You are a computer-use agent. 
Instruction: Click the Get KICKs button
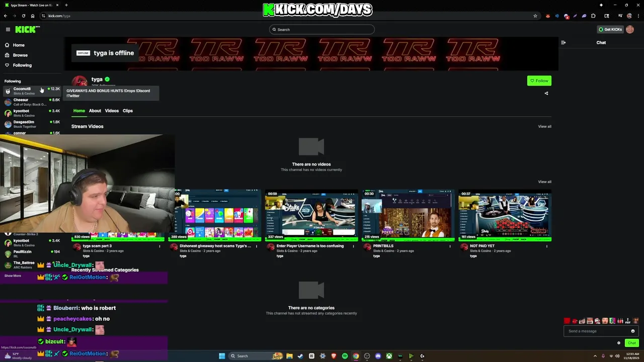point(610,30)
